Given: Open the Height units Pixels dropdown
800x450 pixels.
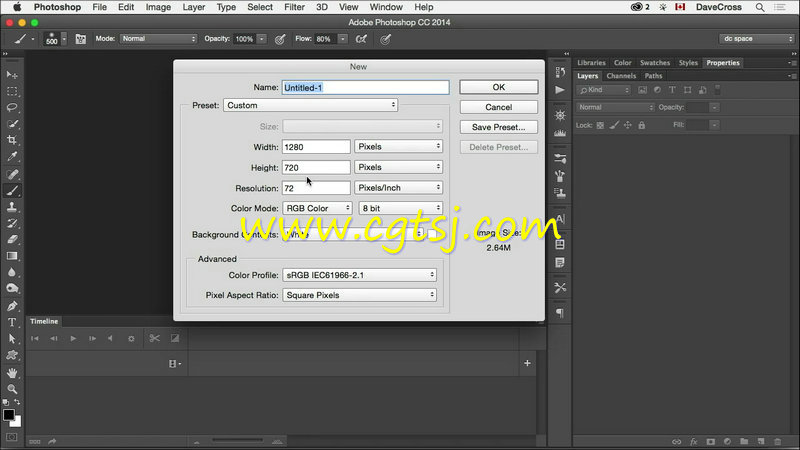Looking at the screenshot, I should pyautogui.click(x=398, y=167).
